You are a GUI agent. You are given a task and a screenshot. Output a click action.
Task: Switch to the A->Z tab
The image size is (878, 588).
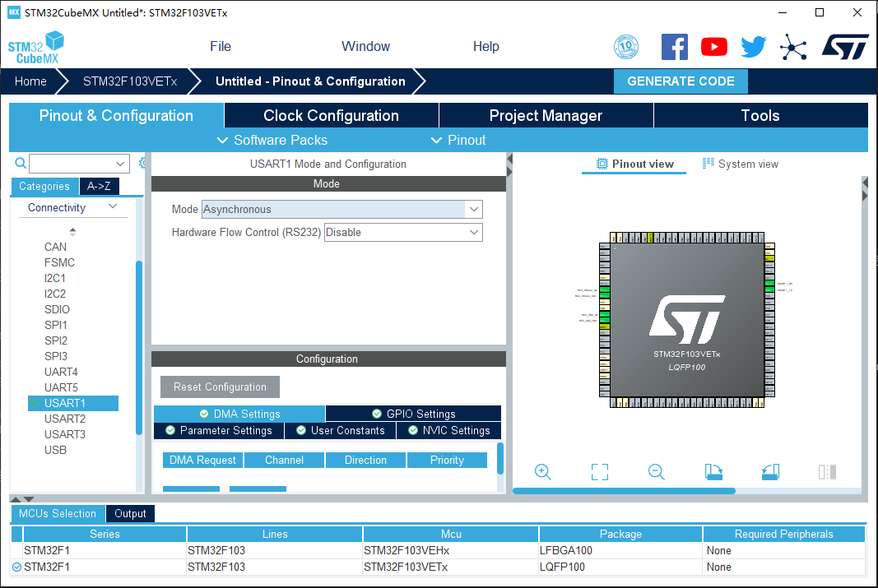(x=99, y=187)
